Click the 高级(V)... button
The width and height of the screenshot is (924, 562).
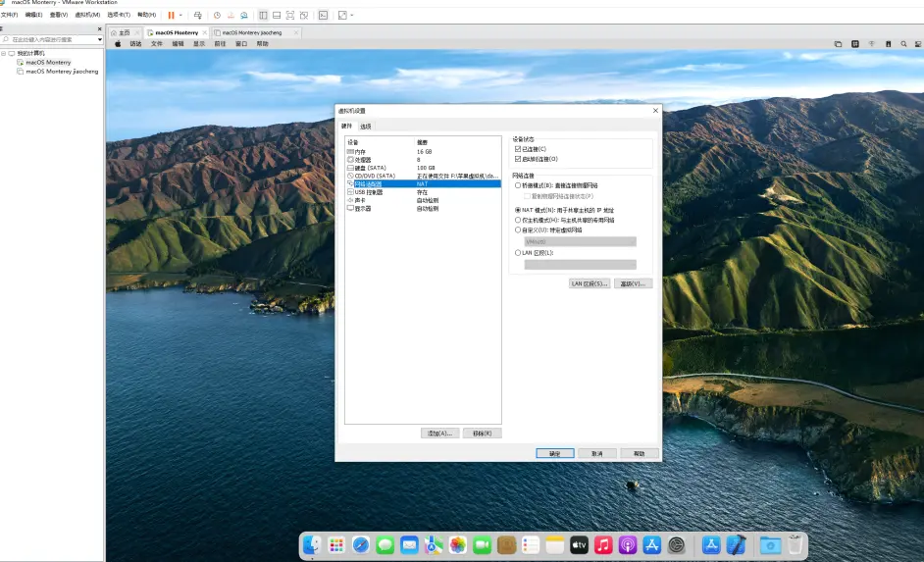[633, 283]
